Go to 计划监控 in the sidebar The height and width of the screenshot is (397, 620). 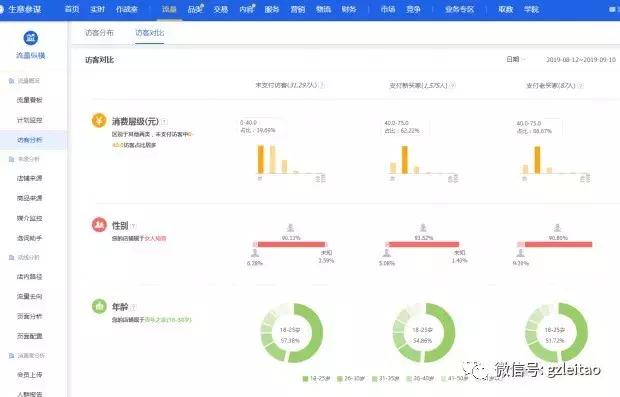tap(30, 120)
